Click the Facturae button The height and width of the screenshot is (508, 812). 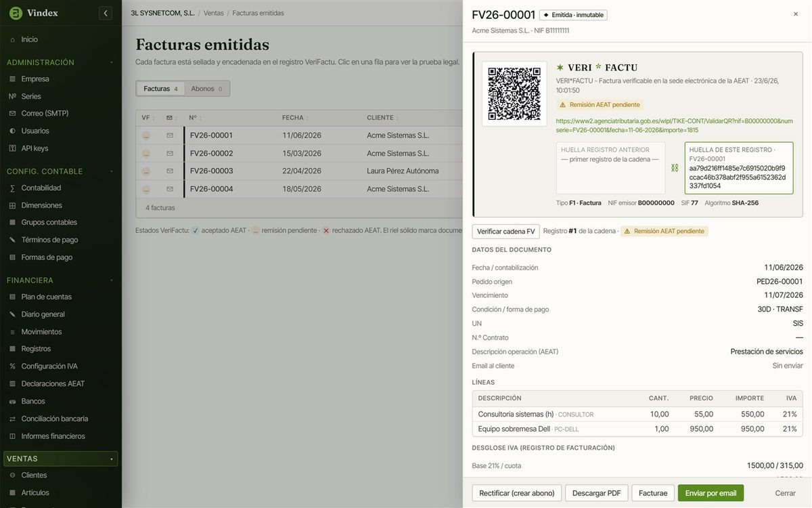point(653,493)
